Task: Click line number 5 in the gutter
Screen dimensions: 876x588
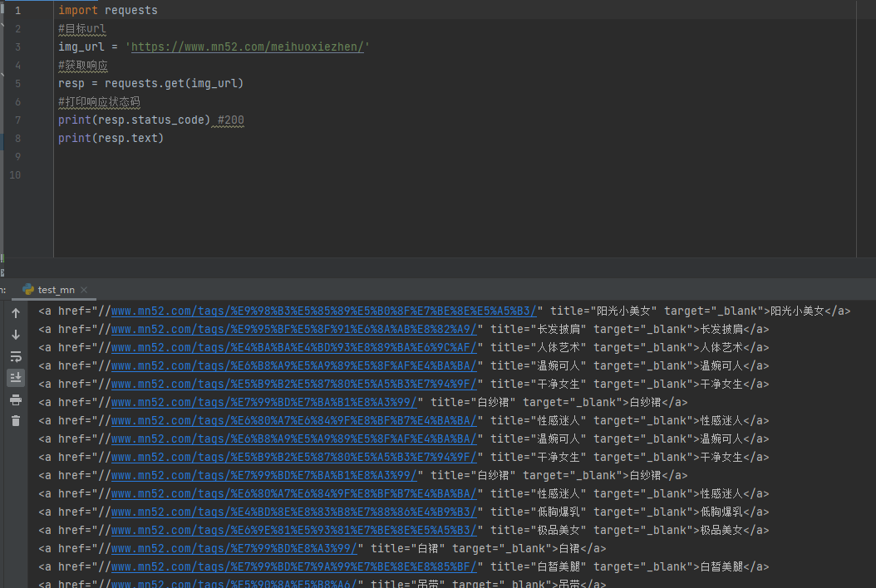Action: click(x=18, y=84)
